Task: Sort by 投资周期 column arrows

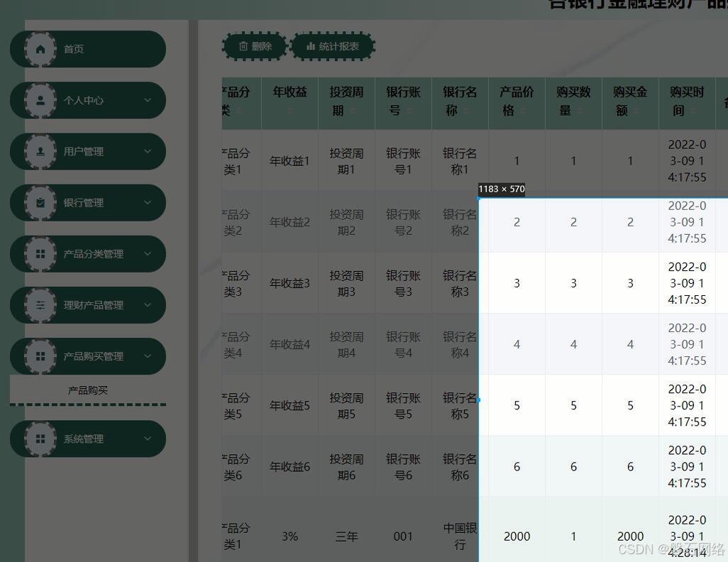Action: [353, 111]
